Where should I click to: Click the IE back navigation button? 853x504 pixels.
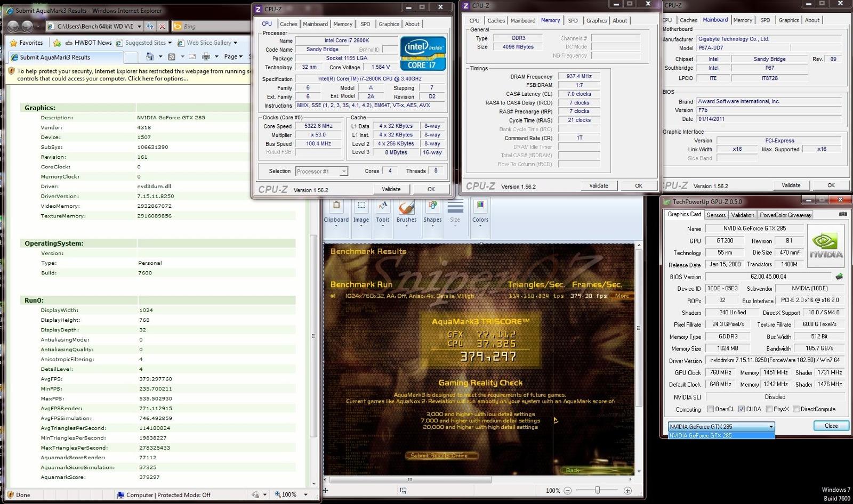tap(13, 26)
